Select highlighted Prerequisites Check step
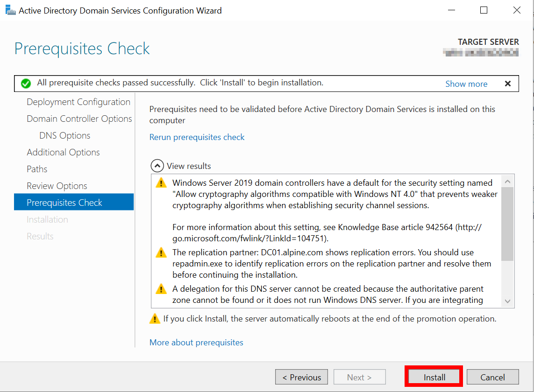 74,202
